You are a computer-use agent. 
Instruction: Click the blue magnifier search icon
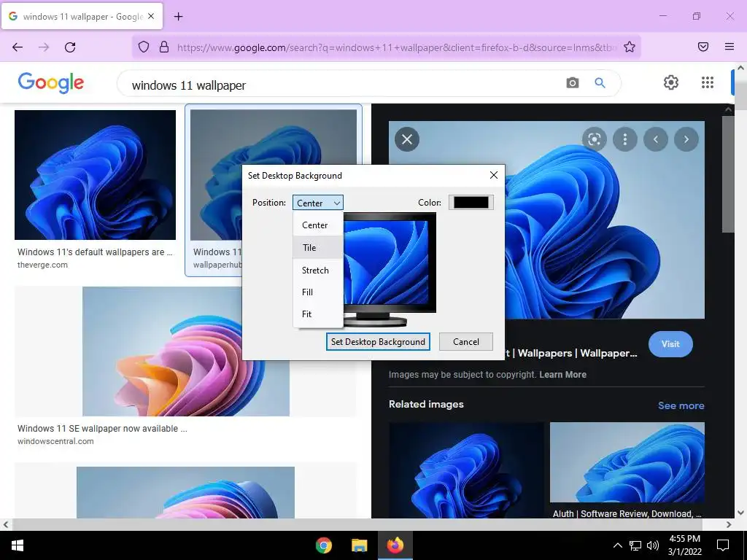pos(600,83)
